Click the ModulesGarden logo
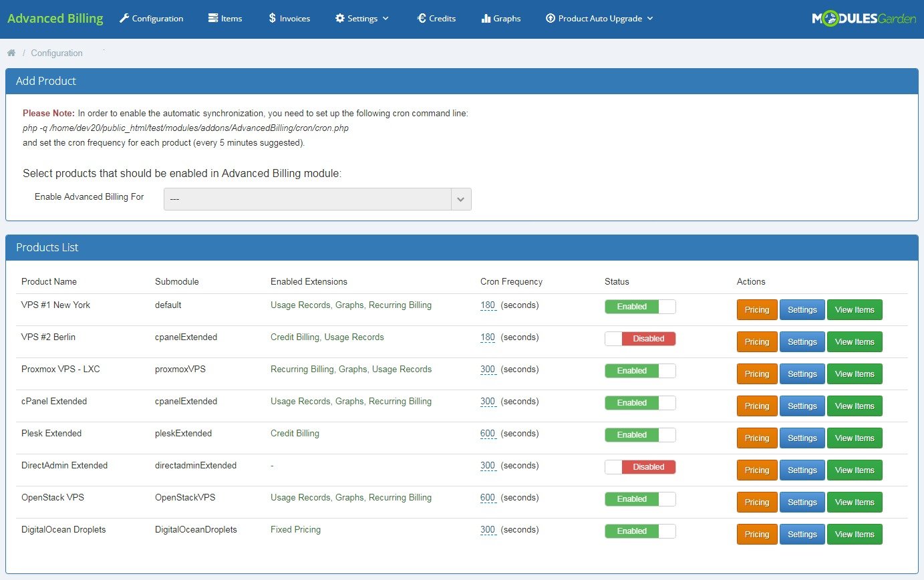The height and width of the screenshot is (580, 924). [864, 19]
